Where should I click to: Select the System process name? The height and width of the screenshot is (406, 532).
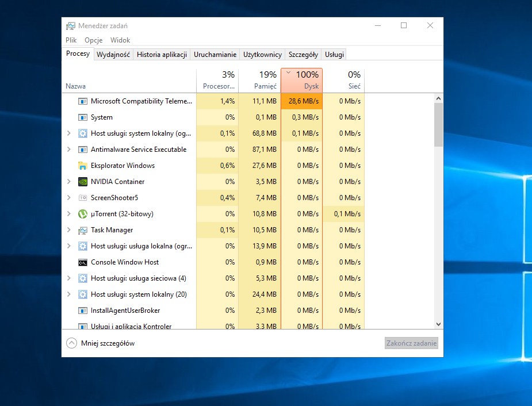click(x=101, y=117)
